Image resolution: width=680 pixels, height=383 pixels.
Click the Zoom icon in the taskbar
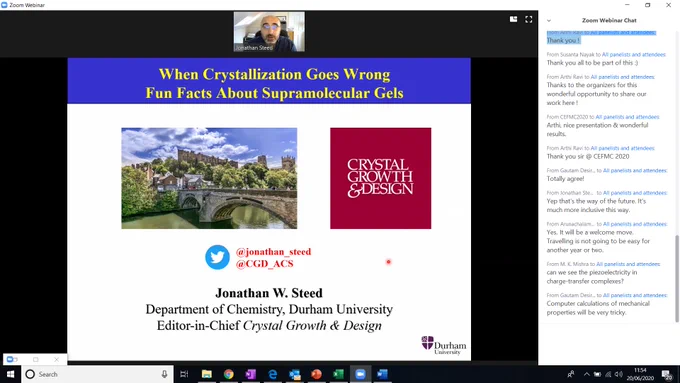(x=360, y=374)
